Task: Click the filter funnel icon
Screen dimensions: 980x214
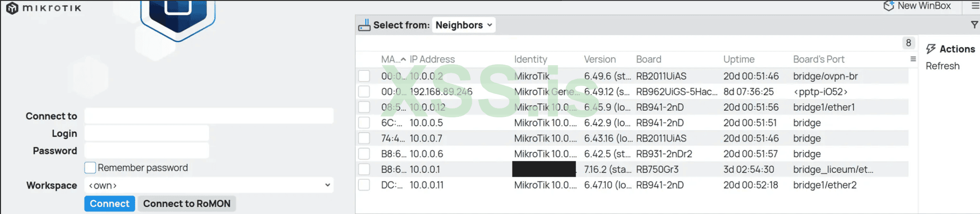Action: tap(975, 25)
